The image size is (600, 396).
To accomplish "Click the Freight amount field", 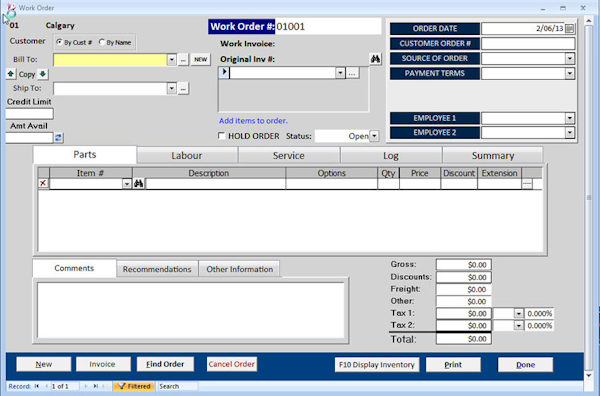I will pyautogui.click(x=463, y=289).
